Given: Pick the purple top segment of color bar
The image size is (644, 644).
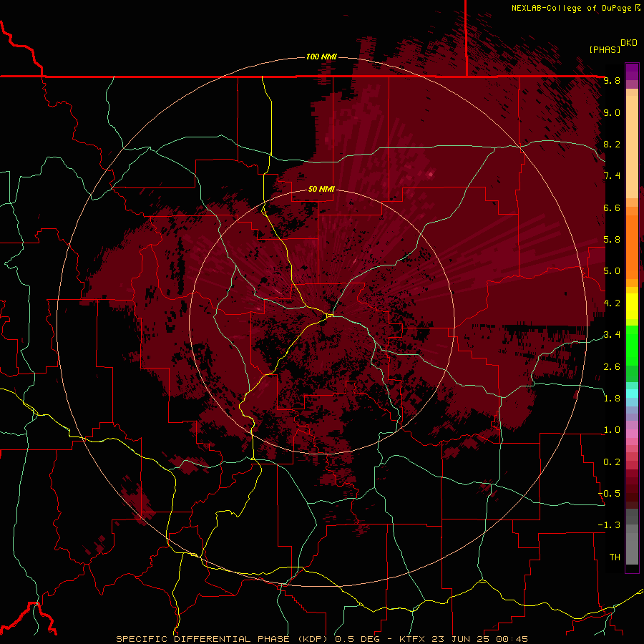Looking at the screenshot, I should coord(632,72).
